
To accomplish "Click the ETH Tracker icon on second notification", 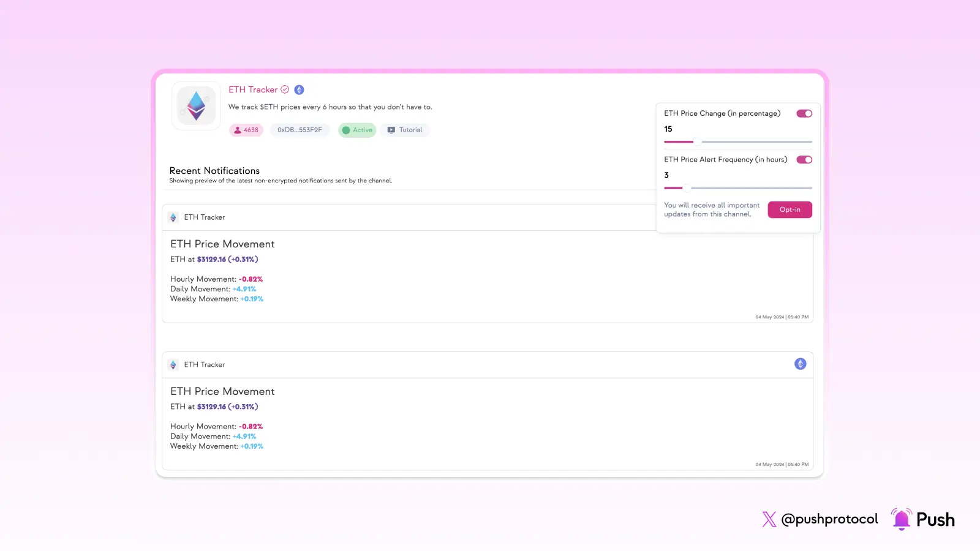I will coord(174,364).
